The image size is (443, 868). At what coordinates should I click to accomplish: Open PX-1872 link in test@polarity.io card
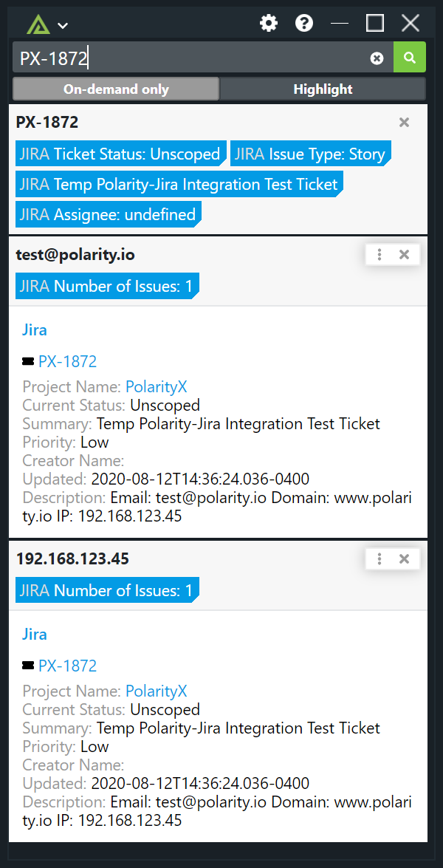[67, 361]
